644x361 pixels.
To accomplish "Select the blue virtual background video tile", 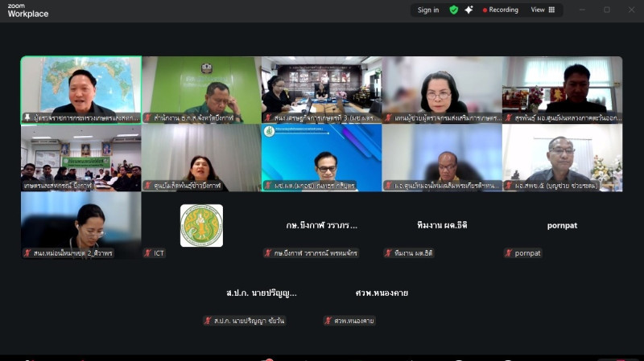I will click(321, 158).
